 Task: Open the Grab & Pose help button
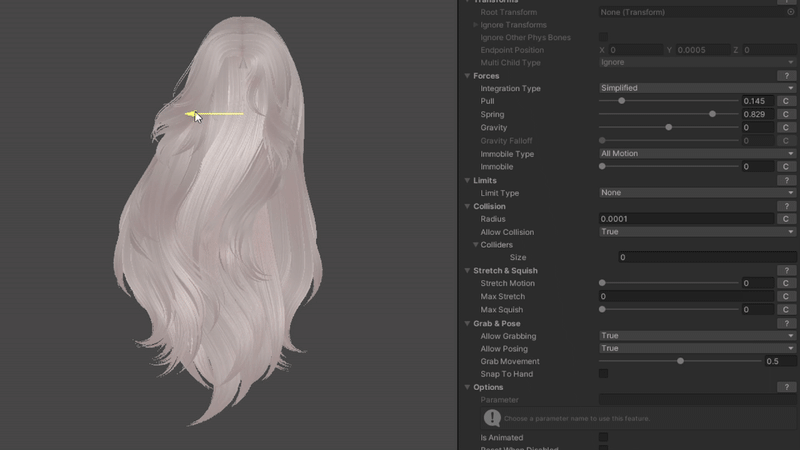pyautogui.click(x=788, y=324)
